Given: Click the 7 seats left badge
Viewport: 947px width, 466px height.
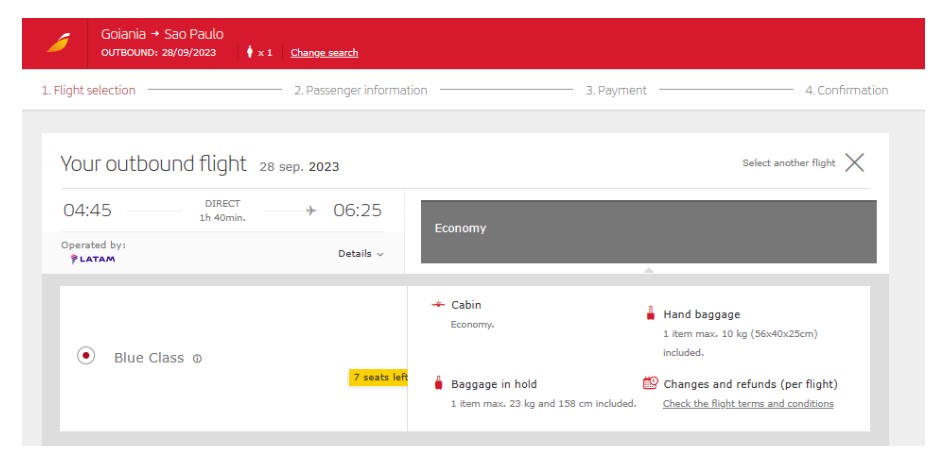Looking at the screenshot, I should click(x=379, y=377).
